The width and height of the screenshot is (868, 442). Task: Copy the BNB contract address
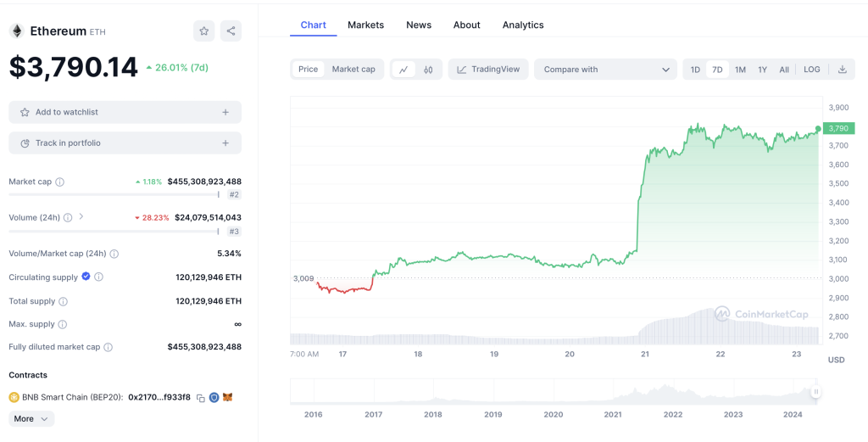[201, 398]
